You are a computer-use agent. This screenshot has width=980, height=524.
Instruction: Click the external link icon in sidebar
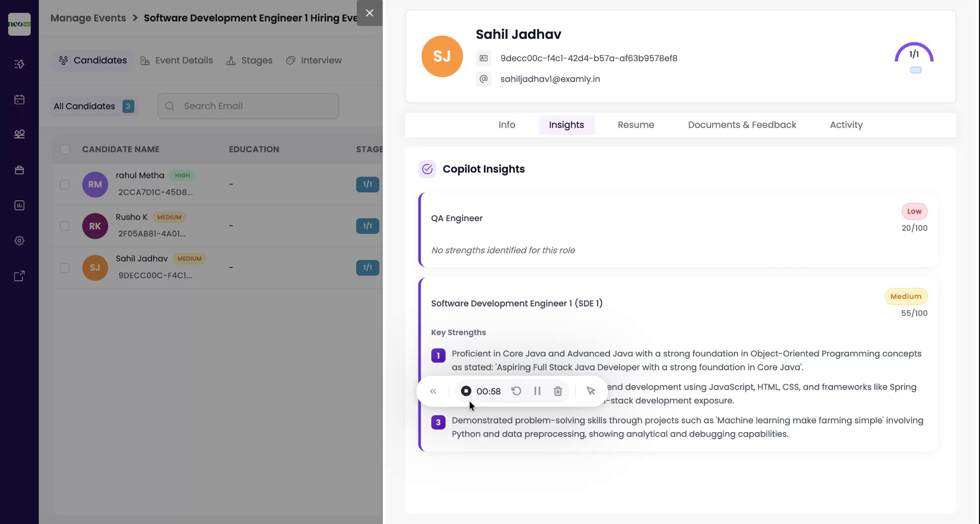click(19, 276)
